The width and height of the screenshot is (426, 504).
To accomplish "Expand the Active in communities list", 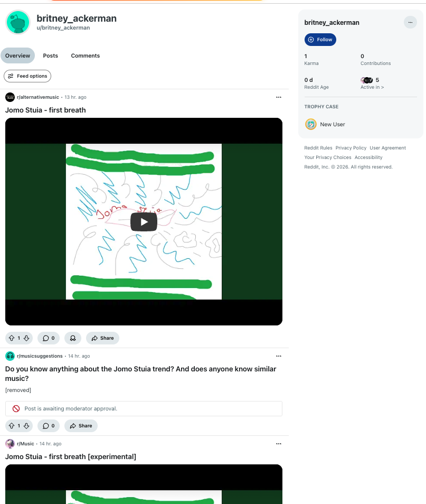I will pyautogui.click(x=372, y=87).
